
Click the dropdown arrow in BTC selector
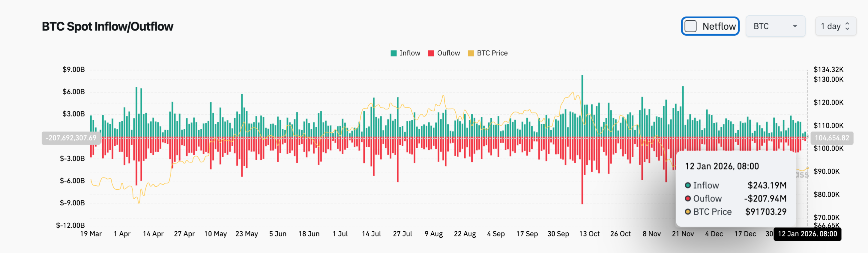point(795,26)
